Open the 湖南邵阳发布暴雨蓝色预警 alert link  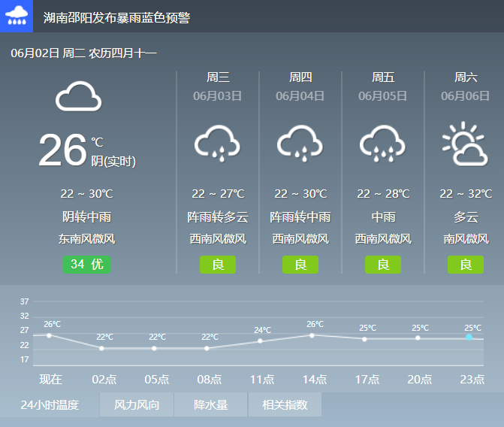pos(116,18)
